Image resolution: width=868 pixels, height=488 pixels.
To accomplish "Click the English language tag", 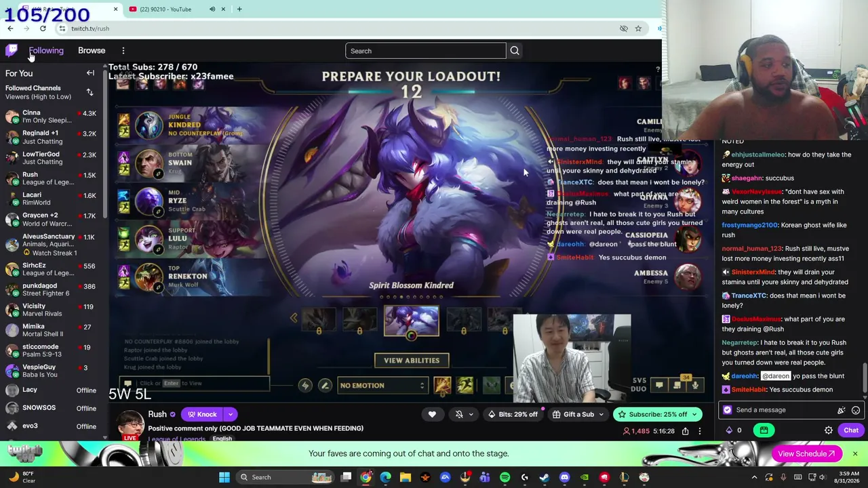I will click(222, 439).
